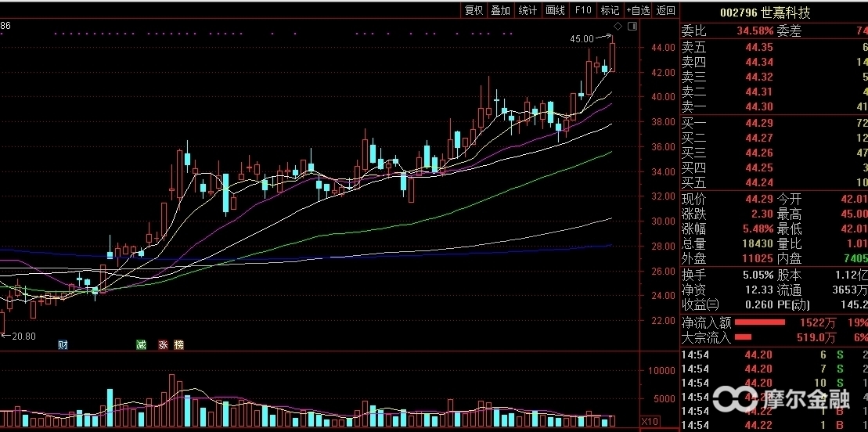Click the 45.00 high price label
The width and height of the screenshot is (868, 432).
582,38
